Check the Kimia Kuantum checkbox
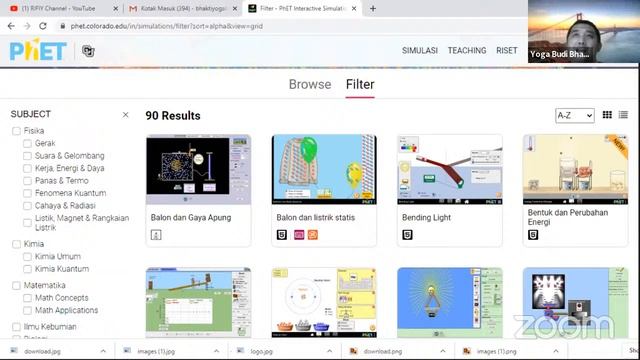 [x=27, y=269]
